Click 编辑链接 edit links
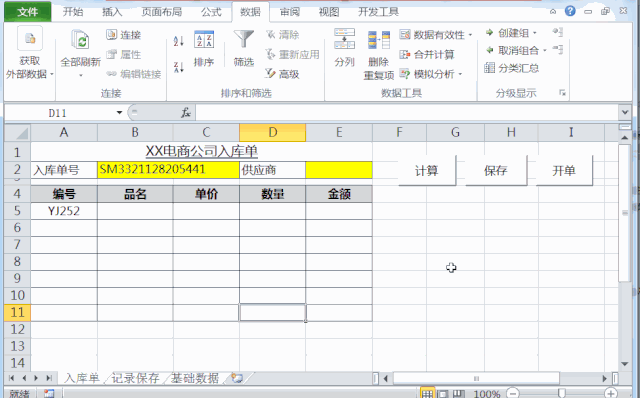640x398 pixels. [134, 74]
